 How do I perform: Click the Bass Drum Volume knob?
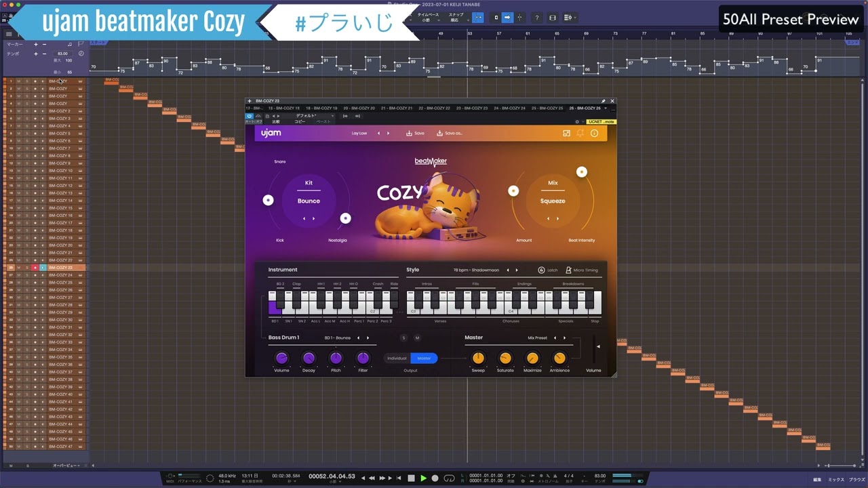[x=281, y=358]
